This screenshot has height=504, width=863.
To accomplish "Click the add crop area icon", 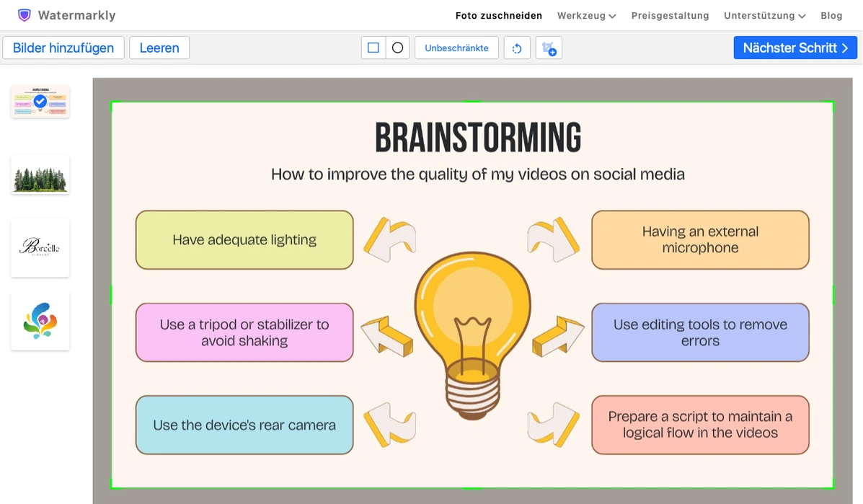I will tap(549, 48).
